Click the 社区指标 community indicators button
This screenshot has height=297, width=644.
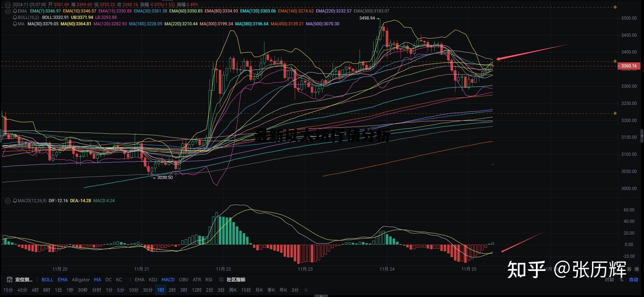[236, 280]
